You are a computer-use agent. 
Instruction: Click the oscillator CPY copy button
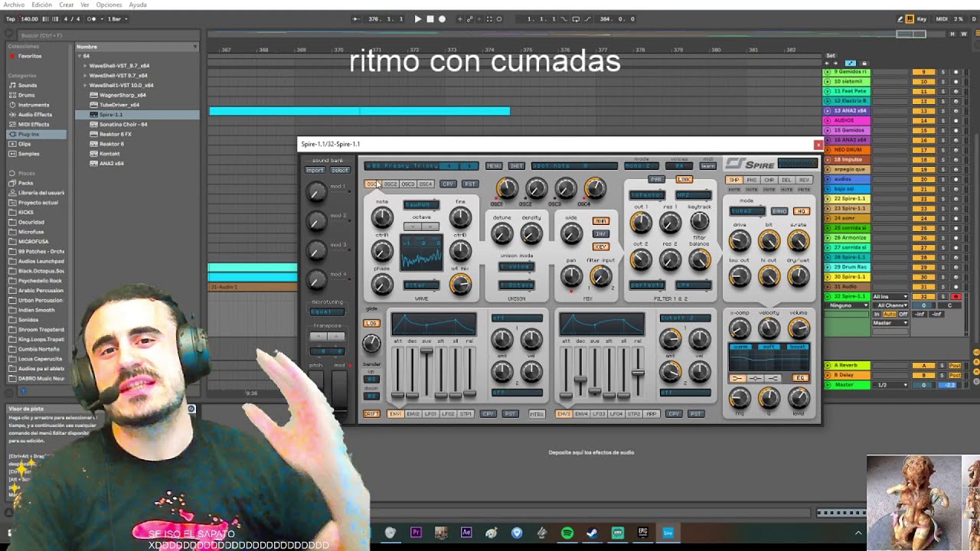(x=448, y=184)
